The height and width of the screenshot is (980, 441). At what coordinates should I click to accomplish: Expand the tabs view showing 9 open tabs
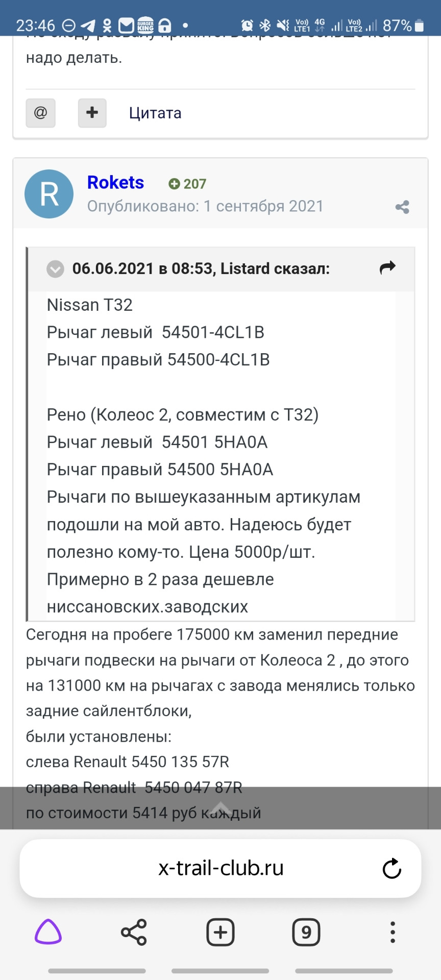306,933
